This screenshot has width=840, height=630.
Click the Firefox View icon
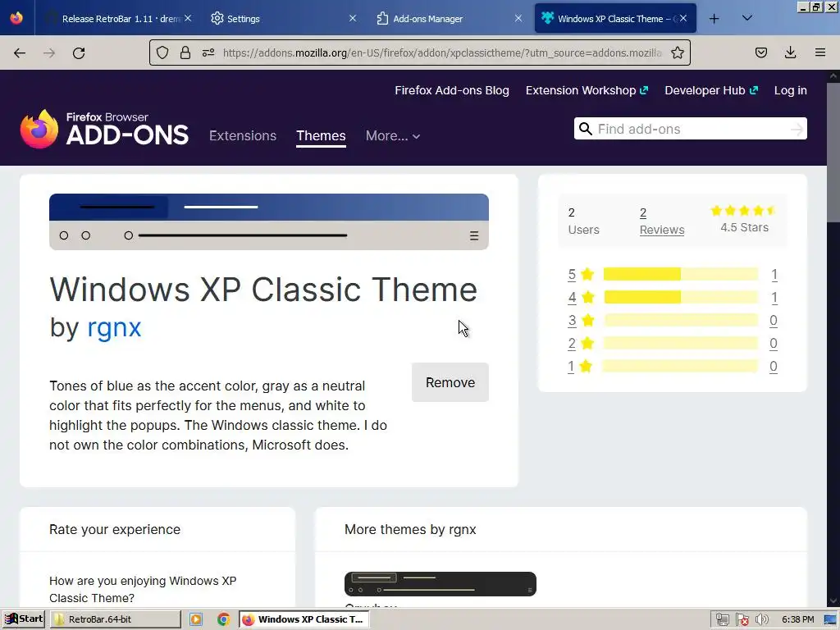coord(16,18)
